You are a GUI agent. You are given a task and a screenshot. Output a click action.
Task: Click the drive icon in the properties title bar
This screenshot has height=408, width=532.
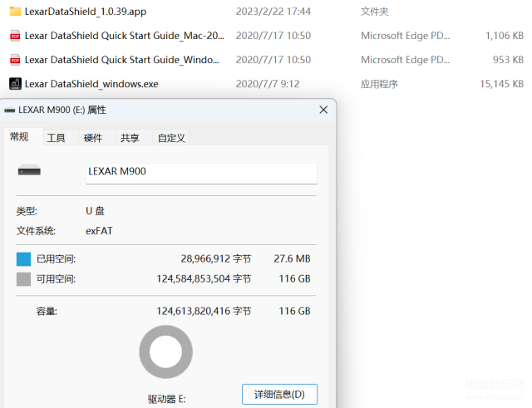[x=9, y=111]
